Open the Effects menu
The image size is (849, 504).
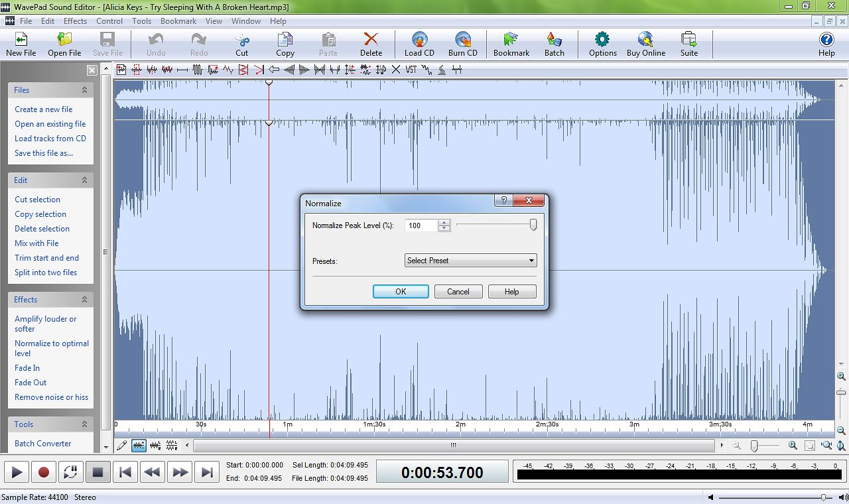[x=75, y=21]
